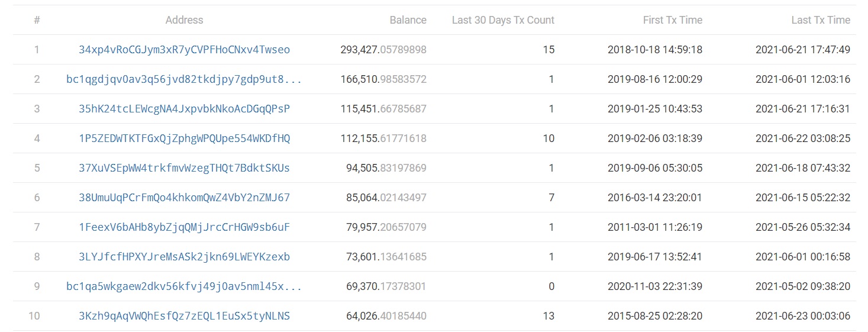The height and width of the screenshot is (332, 868).
Task: Open address 34xp4vRoCGJym3xR7yCVPFHoCNxv4Twseo
Action: pyautogui.click(x=184, y=50)
